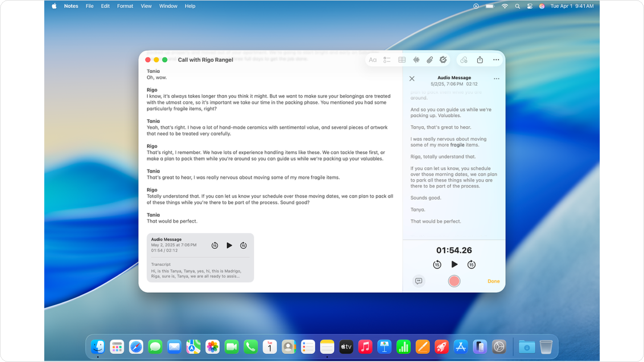Screen dimensions: 644x362
Task: Share the note with the share icon
Action: (x=480, y=60)
